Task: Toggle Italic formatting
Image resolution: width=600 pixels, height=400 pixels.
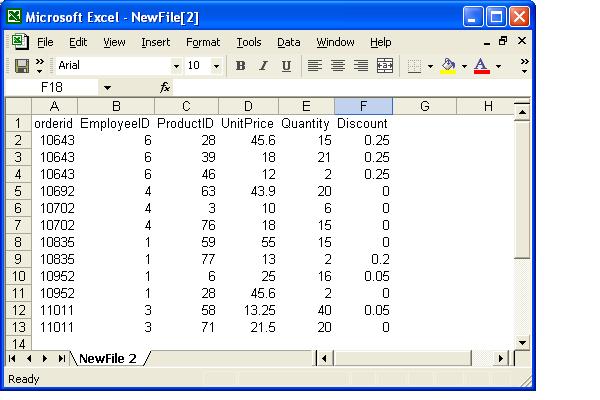Action: pos(263,66)
